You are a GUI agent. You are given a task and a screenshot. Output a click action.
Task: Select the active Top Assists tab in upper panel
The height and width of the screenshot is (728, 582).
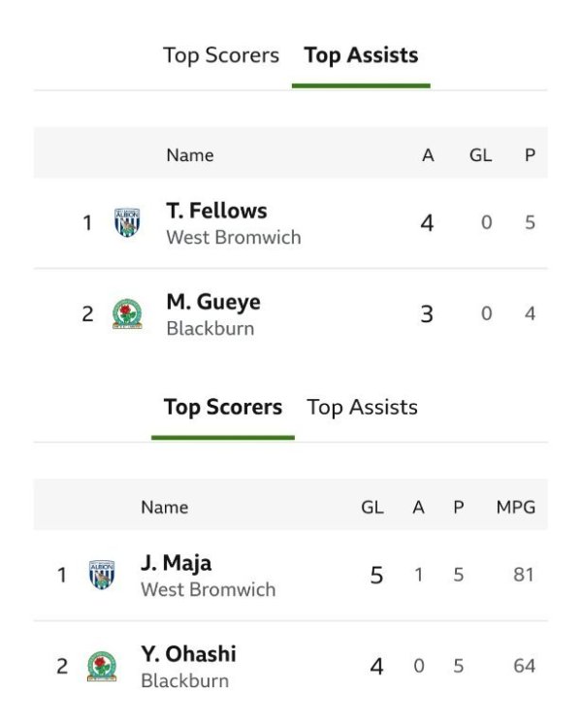tap(361, 55)
